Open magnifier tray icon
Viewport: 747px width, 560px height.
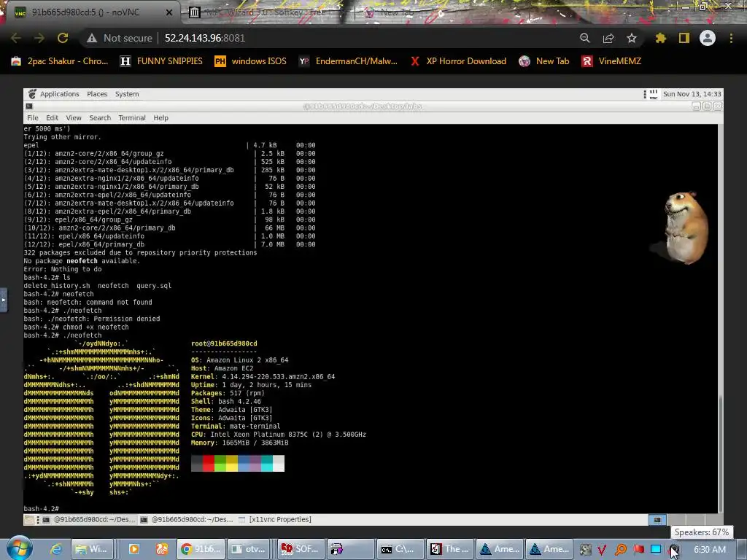621,550
